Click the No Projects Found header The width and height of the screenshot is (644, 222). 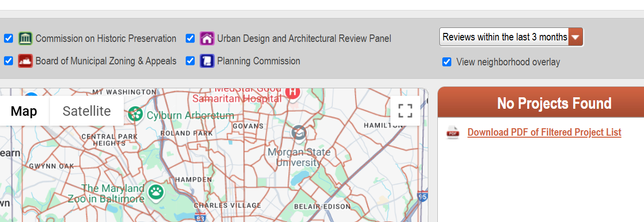(554, 103)
